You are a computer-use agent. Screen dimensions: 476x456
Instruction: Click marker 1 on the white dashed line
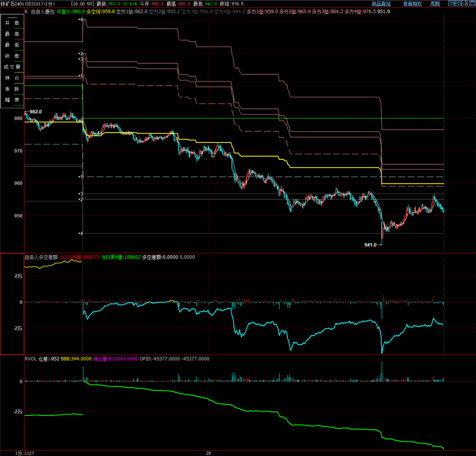coord(81,177)
